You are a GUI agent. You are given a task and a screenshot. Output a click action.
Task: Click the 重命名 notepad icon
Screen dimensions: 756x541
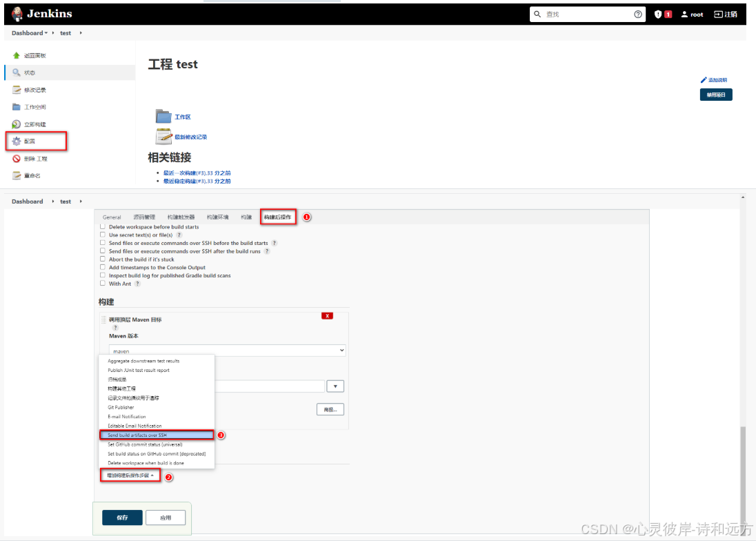point(17,175)
